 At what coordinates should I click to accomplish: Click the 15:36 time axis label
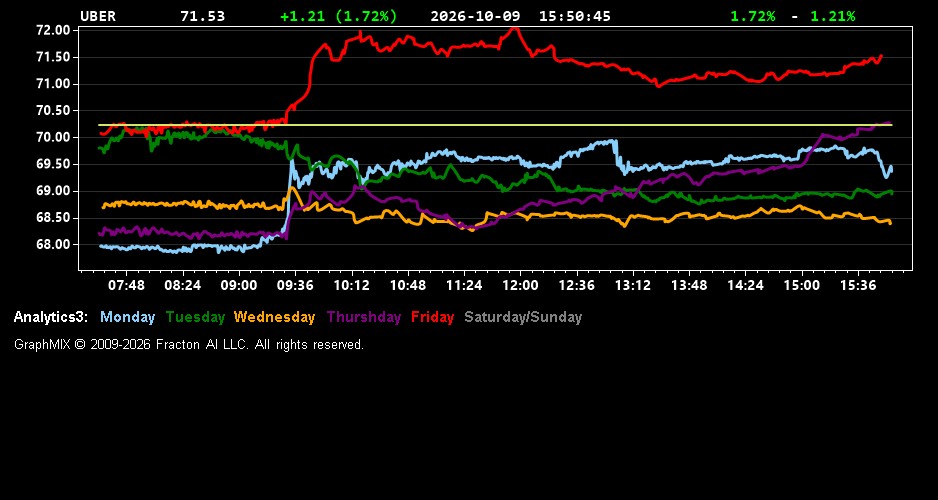(x=858, y=286)
